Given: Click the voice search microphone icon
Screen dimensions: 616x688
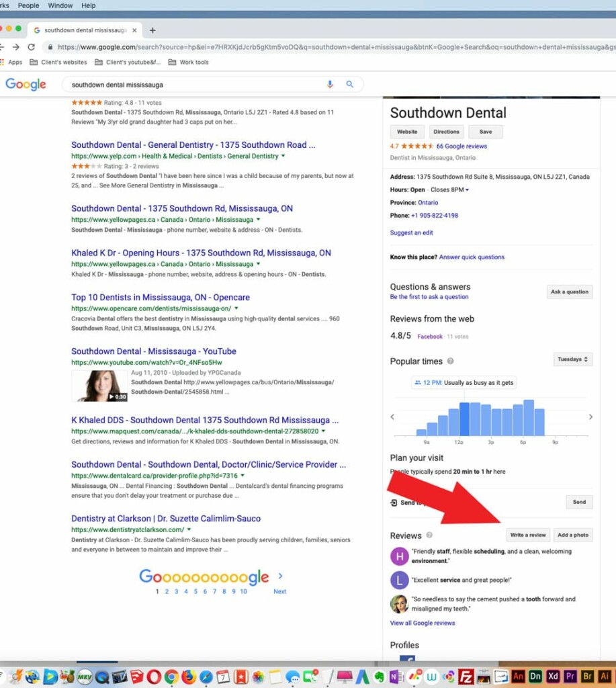Looking at the screenshot, I should (x=330, y=84).
